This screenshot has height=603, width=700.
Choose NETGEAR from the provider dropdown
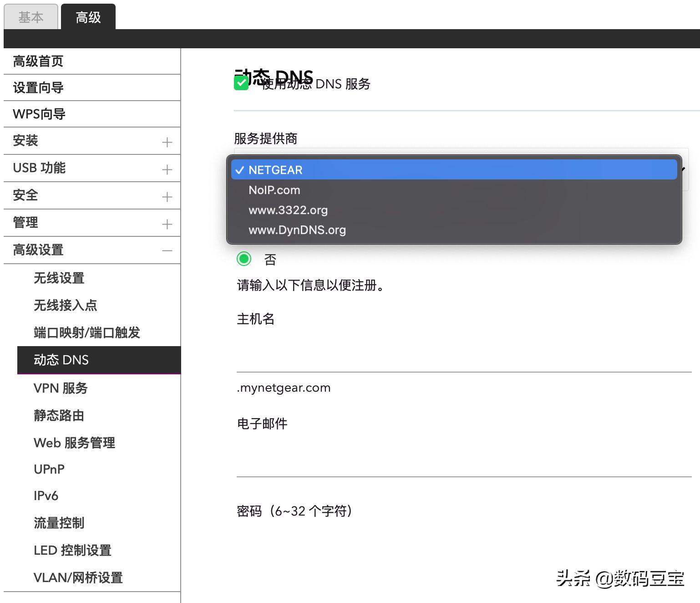point(454,170)
